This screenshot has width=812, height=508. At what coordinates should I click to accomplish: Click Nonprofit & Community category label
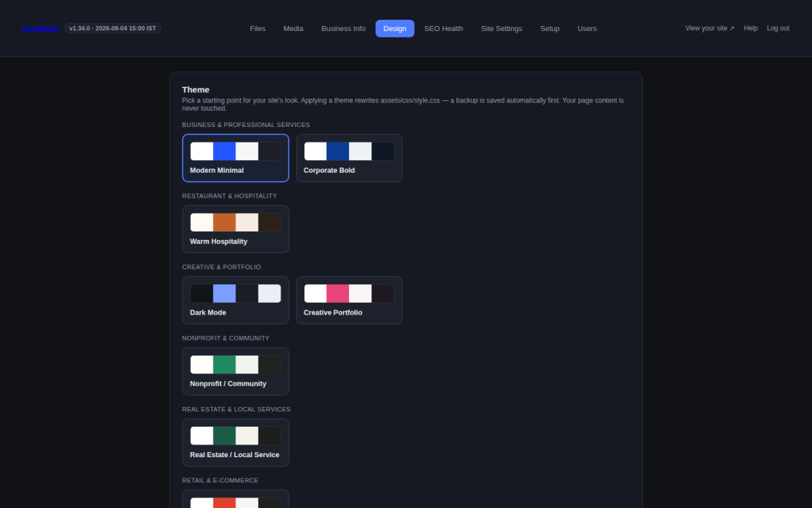coord(226,338)
